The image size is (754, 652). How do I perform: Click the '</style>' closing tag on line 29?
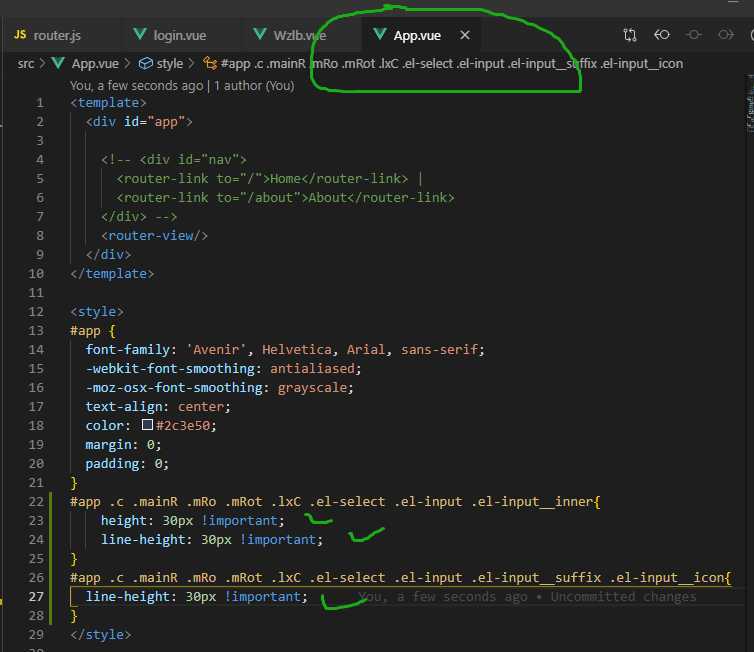click(x=101, y=635)
